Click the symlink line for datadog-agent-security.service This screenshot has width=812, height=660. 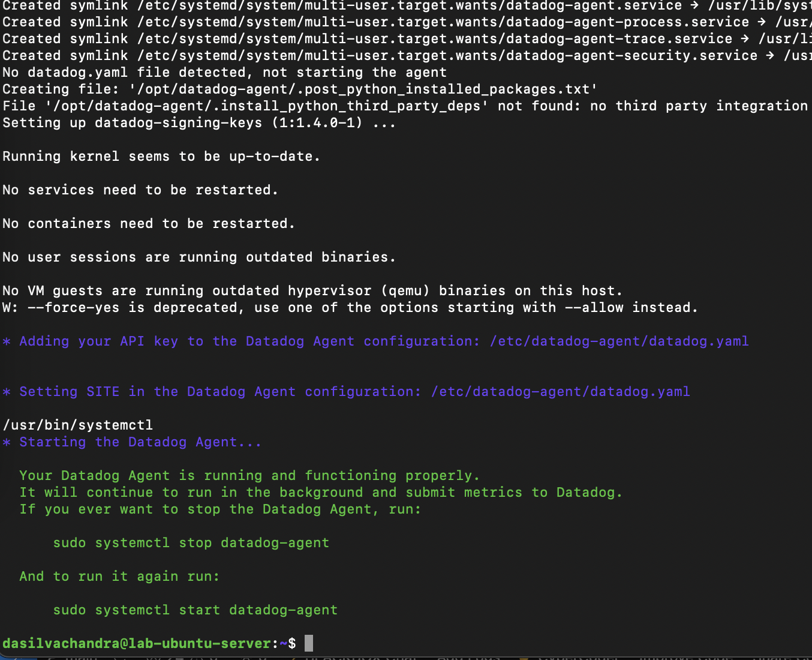pos(406,56)
